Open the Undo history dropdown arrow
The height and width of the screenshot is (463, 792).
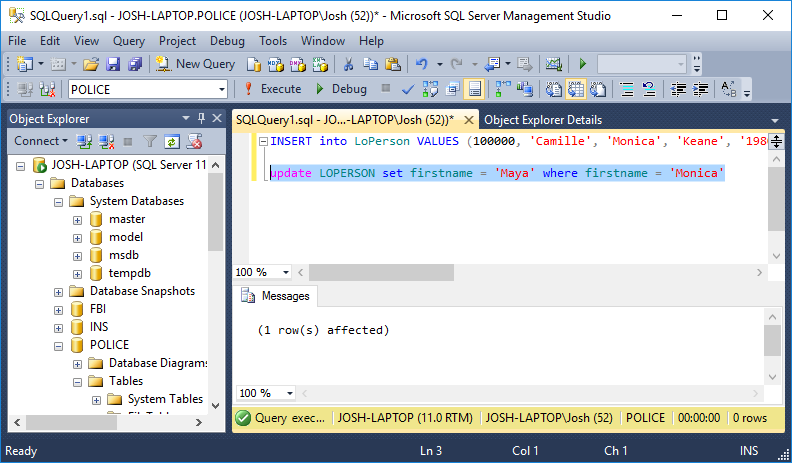point(439,65)
